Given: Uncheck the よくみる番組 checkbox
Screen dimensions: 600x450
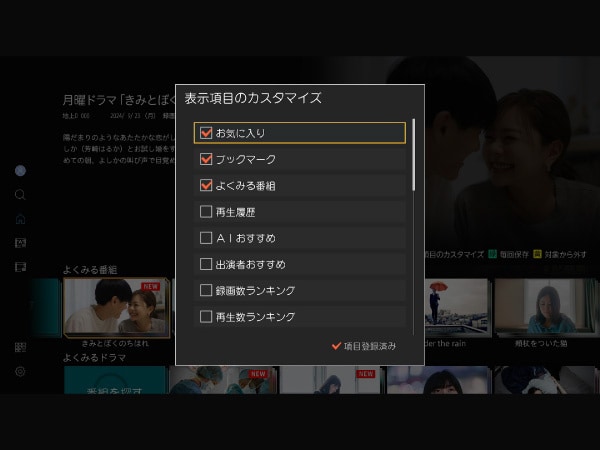Looking at the screenshot, I should (x=206, y=185).
